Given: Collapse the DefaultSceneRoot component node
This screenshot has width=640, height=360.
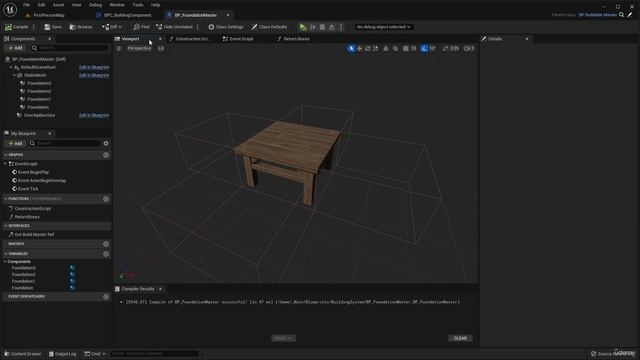Looking at the screenshot, I should pyautogui.click(x=11, y=67).
